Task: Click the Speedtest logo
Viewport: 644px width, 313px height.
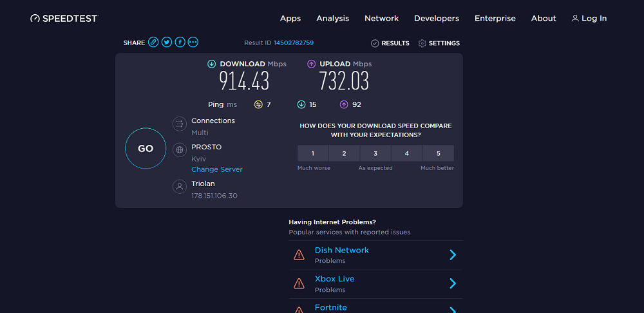Action: click(64, 19)
